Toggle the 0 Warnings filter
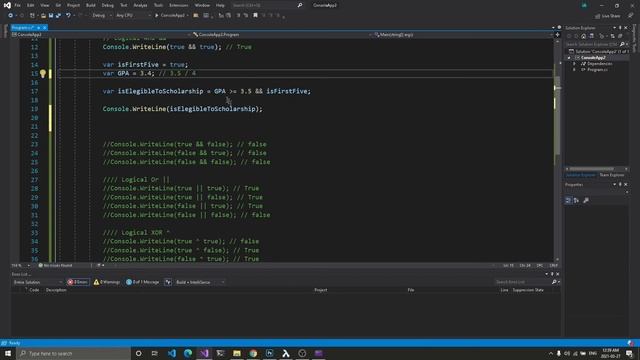640x360 pixels. click(x=107, y=282)
